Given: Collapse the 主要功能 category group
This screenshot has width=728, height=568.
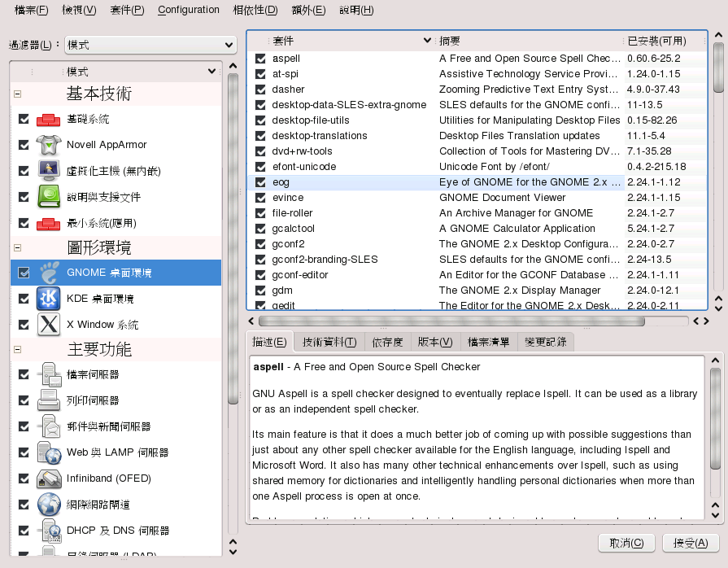Looking at the screenshot, I should pyautogui.click(x=18, y=349).
